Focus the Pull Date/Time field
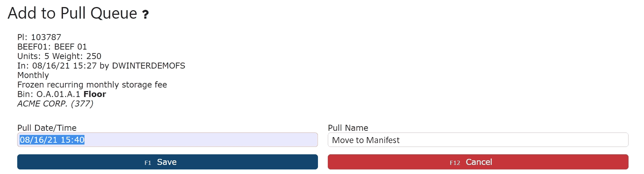Image resolution: width=644 pixels, height=174 pixels. 167,140
